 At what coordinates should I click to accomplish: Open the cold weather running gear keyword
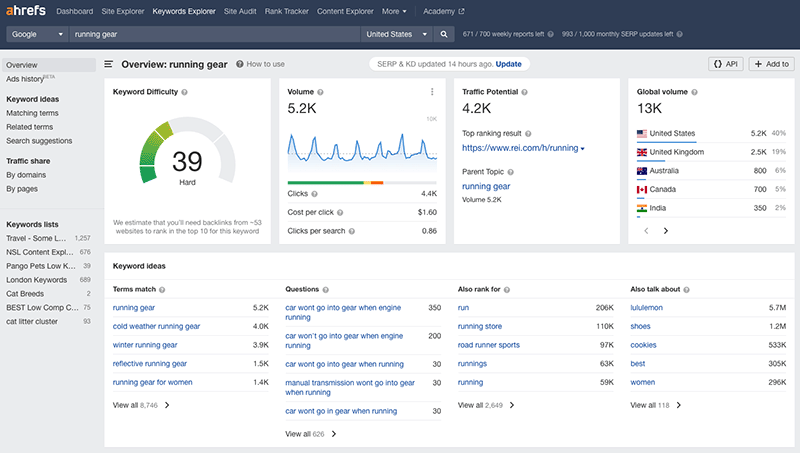(x=156, y=326)
